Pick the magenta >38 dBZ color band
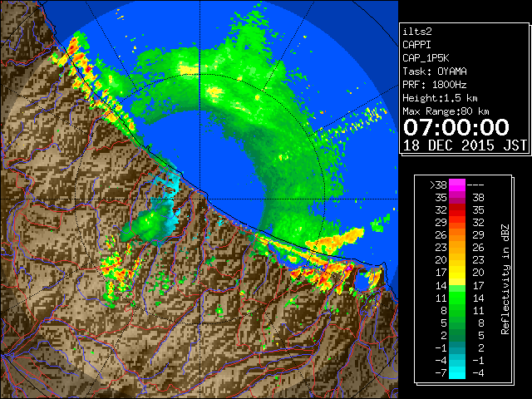Image resolution: width=532 pixels, height=399 pixels. pos(457,185)
